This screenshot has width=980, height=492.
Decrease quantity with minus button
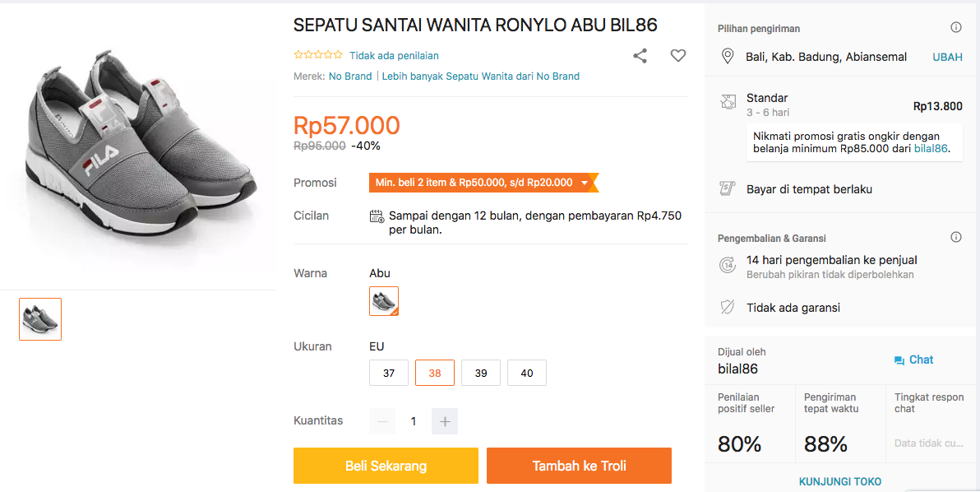(382, 421)
